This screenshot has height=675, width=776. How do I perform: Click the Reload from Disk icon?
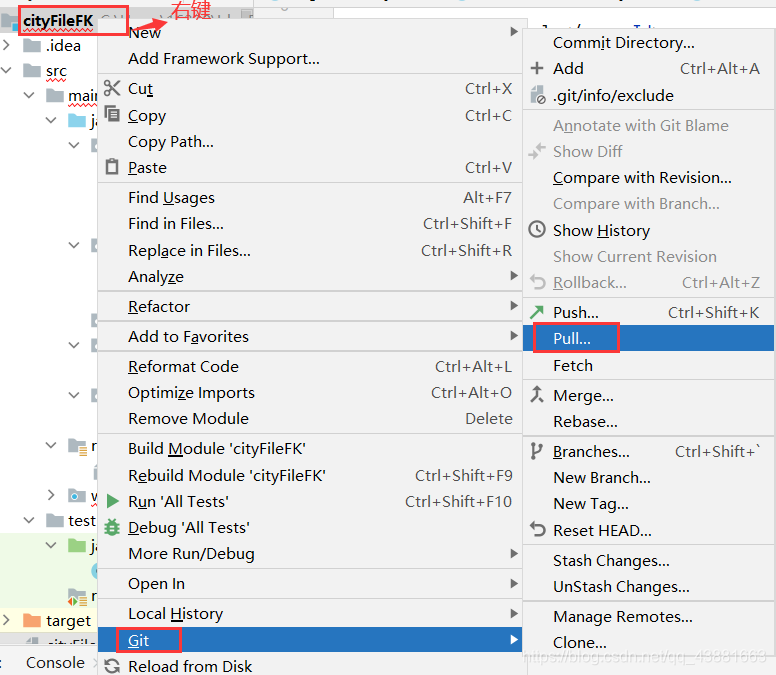tap(112, 666)
